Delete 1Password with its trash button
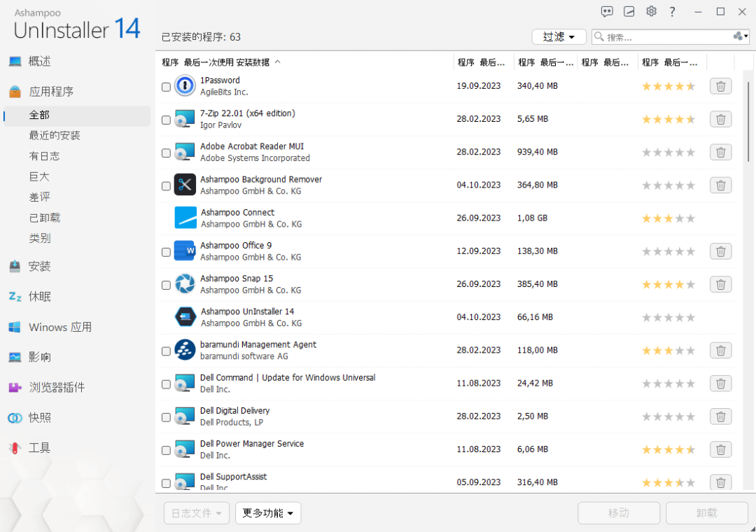 (x=721, y=86)
